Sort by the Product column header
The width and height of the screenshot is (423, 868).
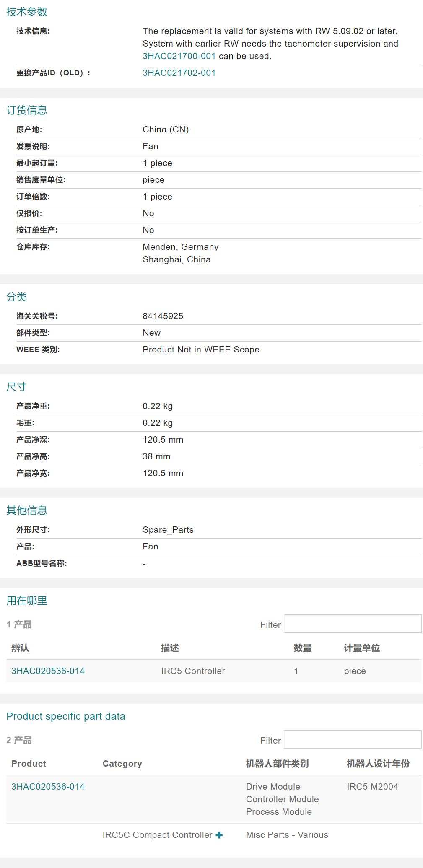29,764
